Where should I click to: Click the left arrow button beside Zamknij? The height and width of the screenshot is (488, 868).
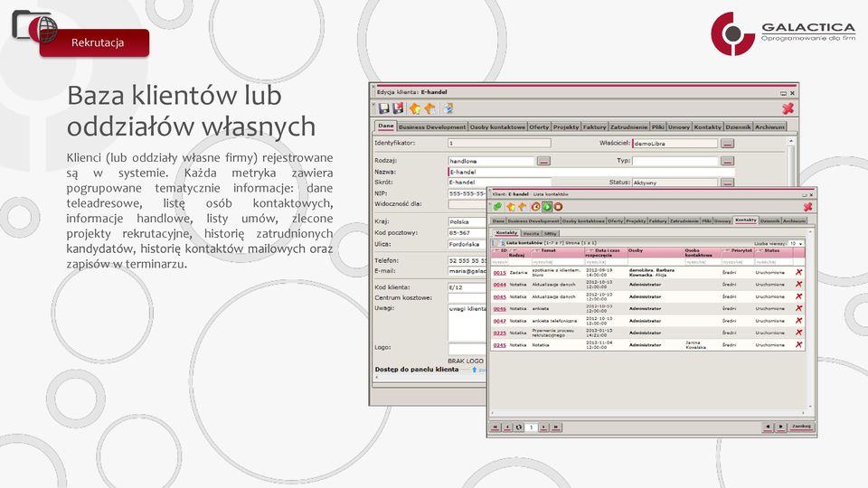click(x=768, y=427)
